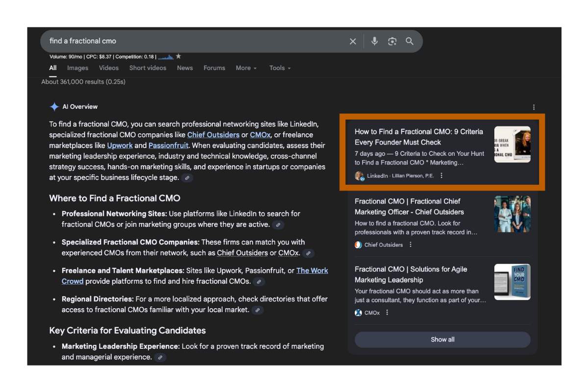The height and width of the screenshot is (392, 588).
Task: Clear the search box with the X icon
Action: coord(353,42)
